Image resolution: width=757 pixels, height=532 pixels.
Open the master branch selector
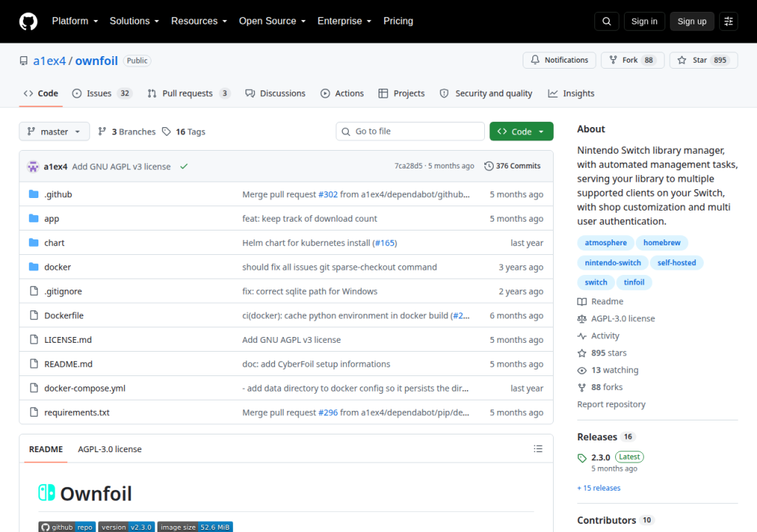(54, 132)
